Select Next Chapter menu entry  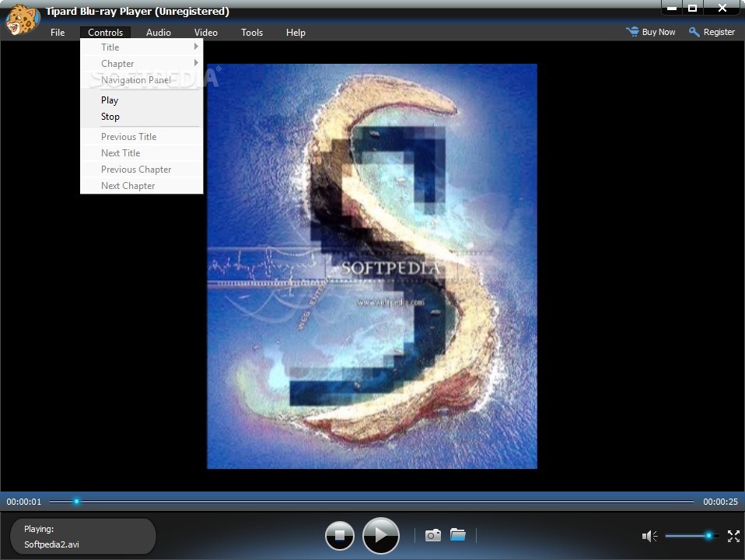[142, 186]
